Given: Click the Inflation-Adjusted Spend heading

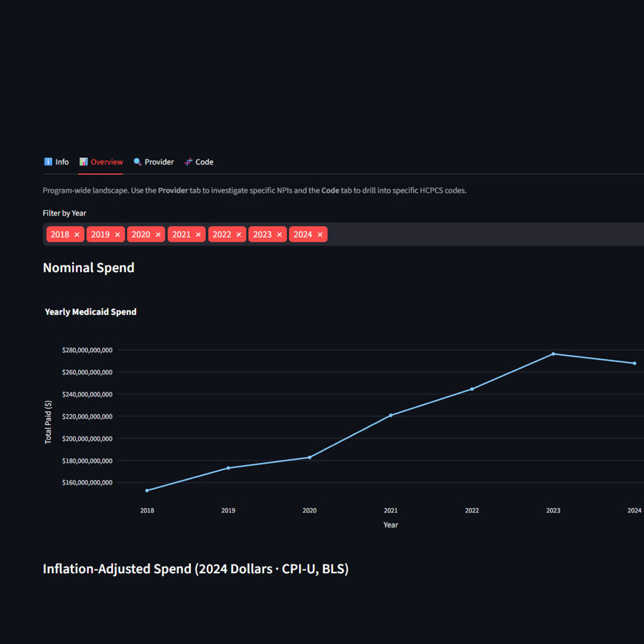Looking at the screenshot, I should click(195, 569).
